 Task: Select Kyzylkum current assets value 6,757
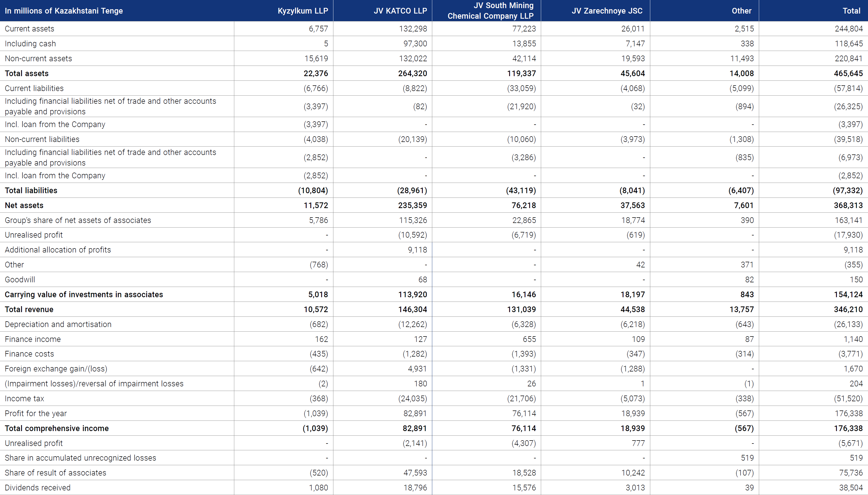tap(318, 29)
